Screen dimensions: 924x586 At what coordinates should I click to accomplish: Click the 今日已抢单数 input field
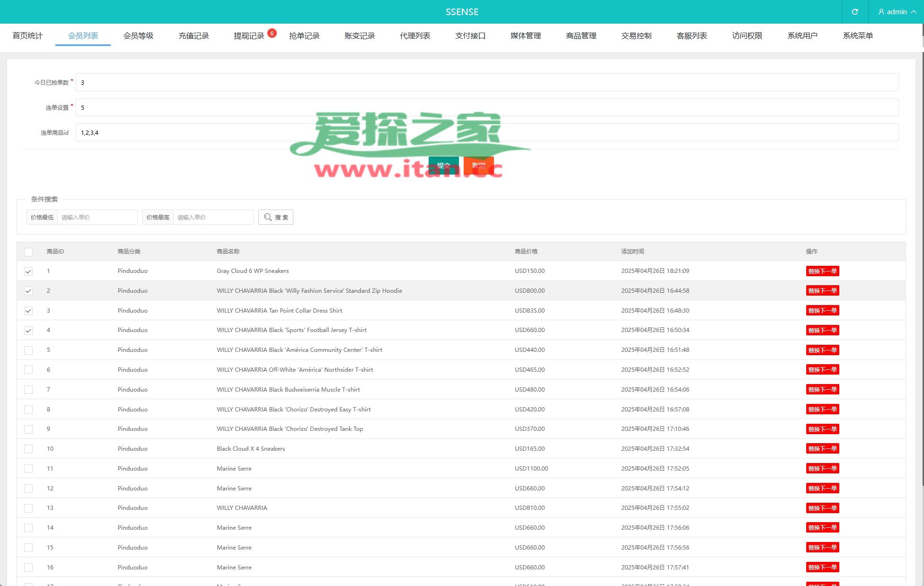click(x=487, y=82)
